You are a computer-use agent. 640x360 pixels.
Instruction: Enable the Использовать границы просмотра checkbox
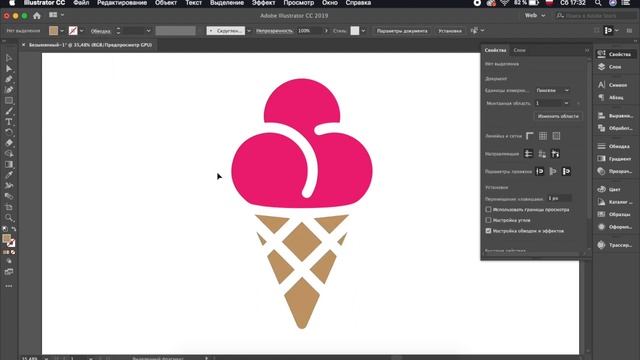[488, 209]
